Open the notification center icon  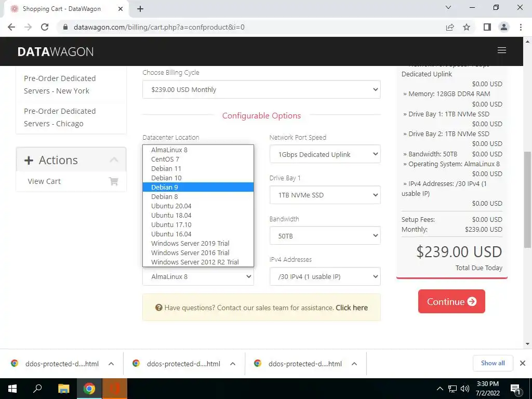[x=516, y=390]
